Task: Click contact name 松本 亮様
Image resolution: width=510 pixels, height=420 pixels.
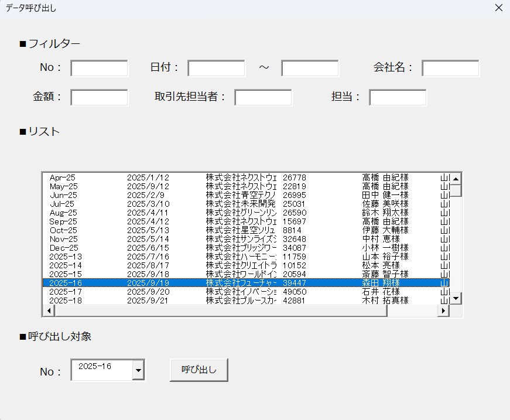Action: 381,265
